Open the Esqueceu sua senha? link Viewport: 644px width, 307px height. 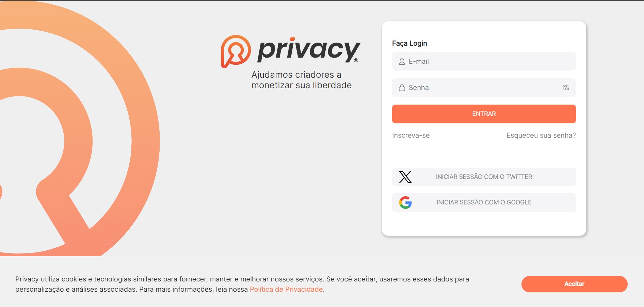pos(541,135)
